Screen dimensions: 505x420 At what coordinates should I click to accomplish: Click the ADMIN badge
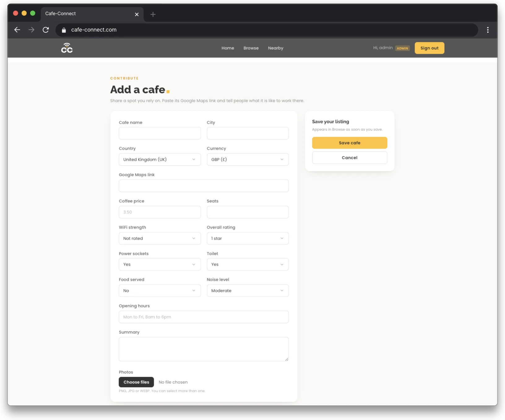pyautogui.click(x=402, y=48)
